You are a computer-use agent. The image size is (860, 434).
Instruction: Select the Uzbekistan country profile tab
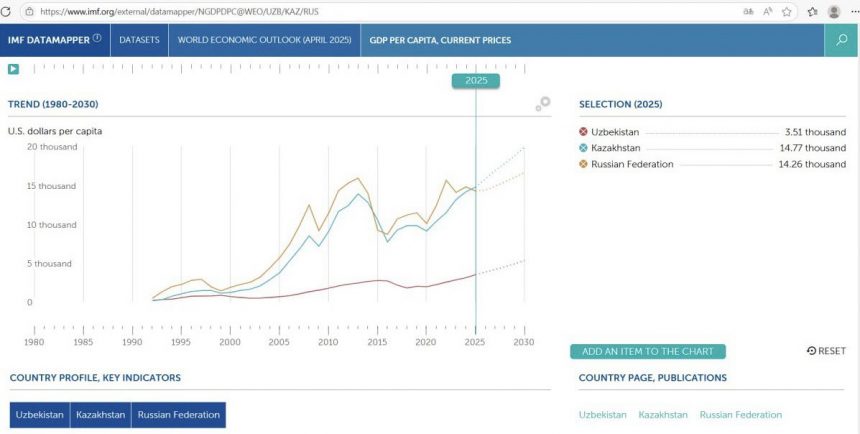click(x=39, y=415)
